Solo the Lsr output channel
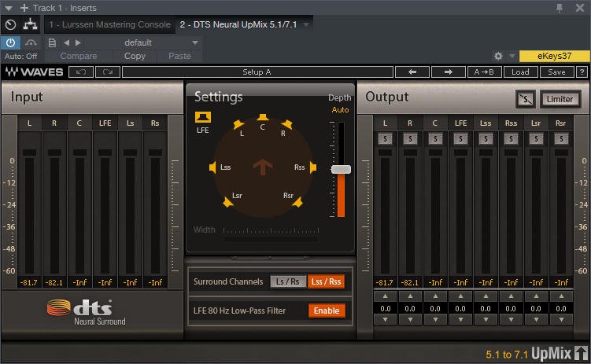 click(537, 139)
